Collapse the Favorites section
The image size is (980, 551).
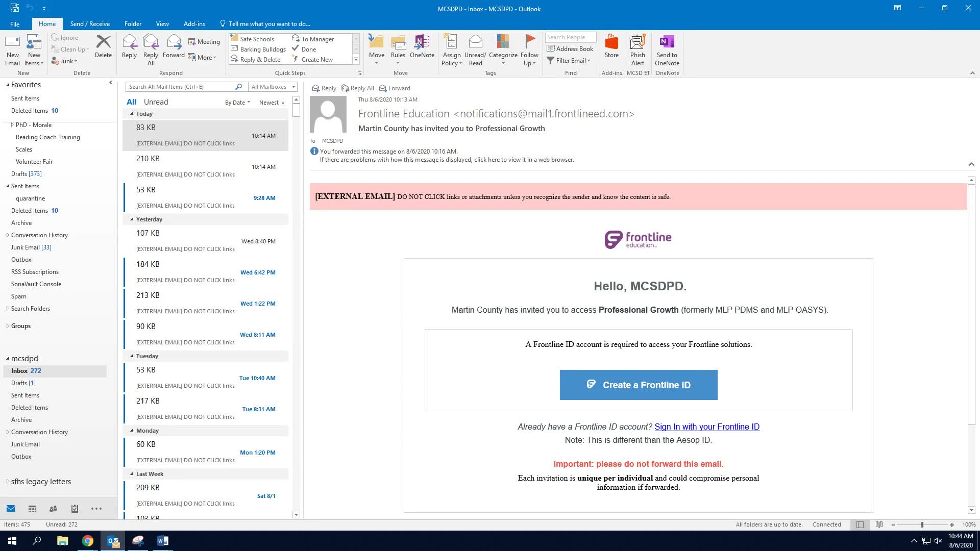8,85
